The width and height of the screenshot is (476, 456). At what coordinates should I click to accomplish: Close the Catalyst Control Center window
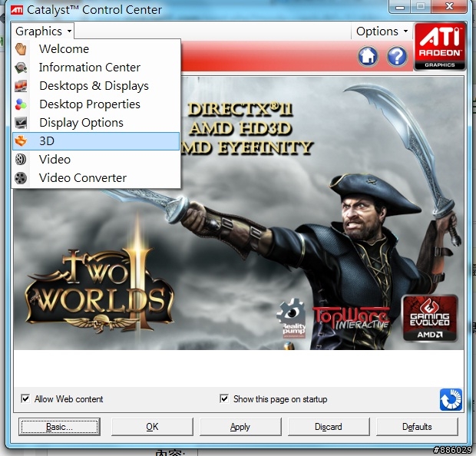point(449,7)
